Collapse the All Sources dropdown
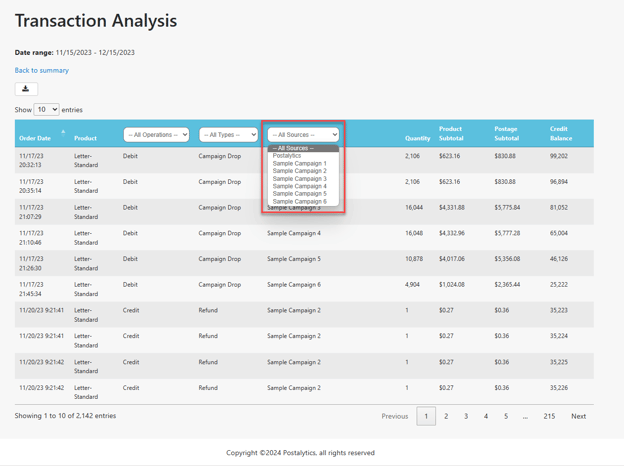 (303, 135)
